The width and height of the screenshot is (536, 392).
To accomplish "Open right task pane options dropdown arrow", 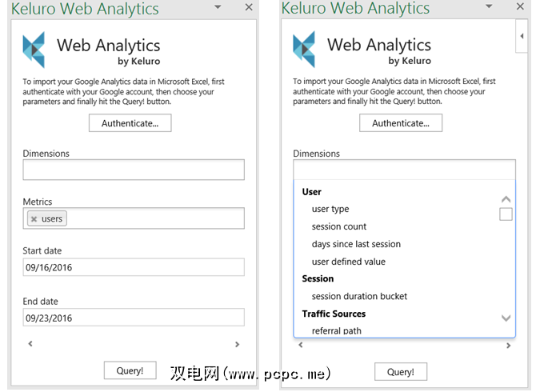I will [488, 7].
